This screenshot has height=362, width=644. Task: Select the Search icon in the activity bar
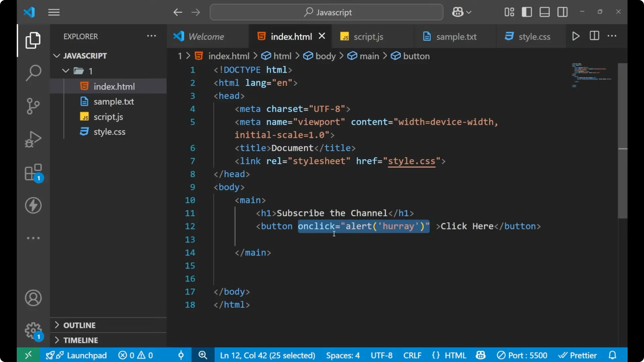point(33,73)
